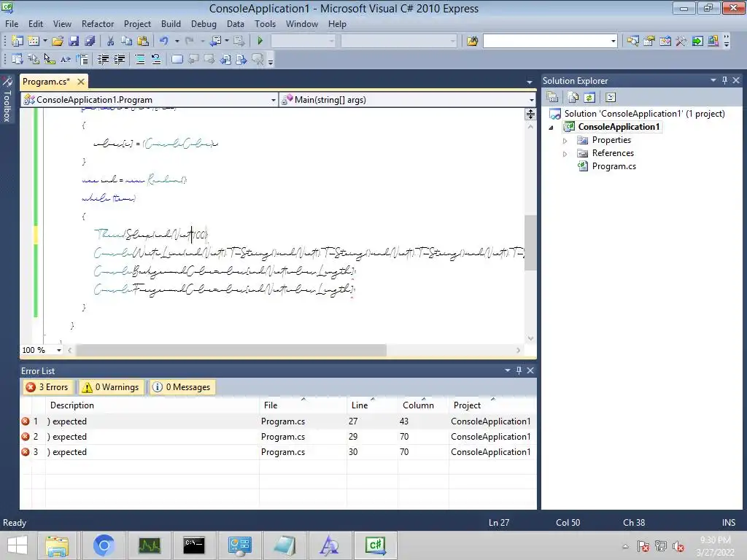Click the Properties icon in Solution Explorer toolbar
747x560 pixels.
click(x=552, y=98)
